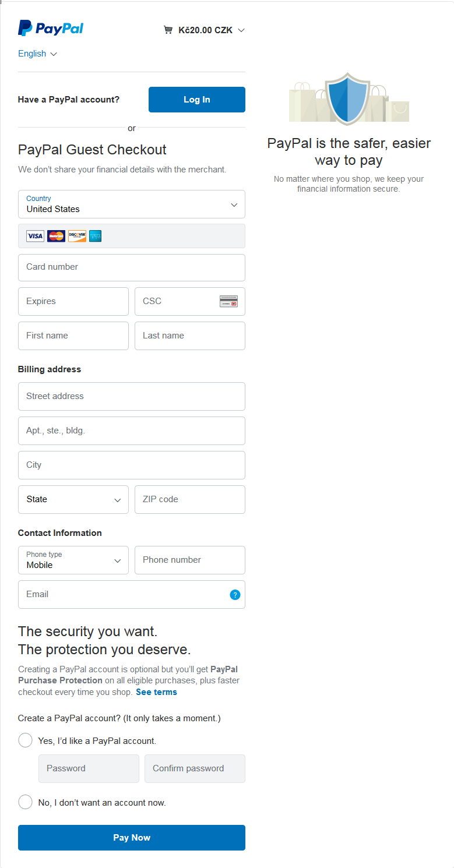Image resolution: width=454 pixels, height=868 pixels.
Task: Click the Visa card icon
Action: pyautogui.click(x=35, y=236)
